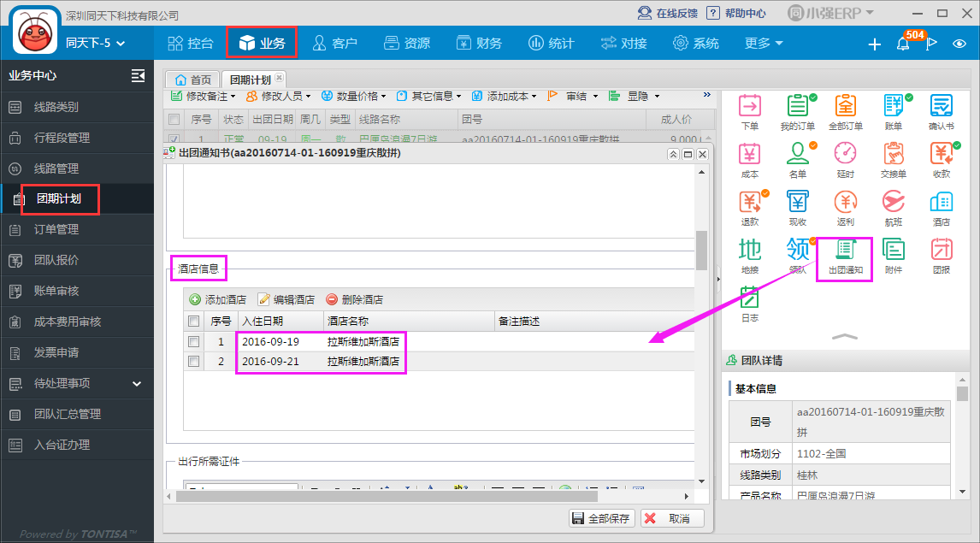Screen dimensions: 980x543
Task: Open the 修改备注 dropdown
Action: [x=204, y=97]
